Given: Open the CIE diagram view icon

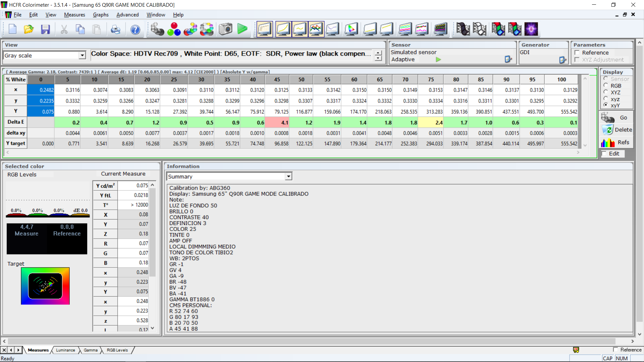Looking at the screenshot, I should click(x=351, y=29).
